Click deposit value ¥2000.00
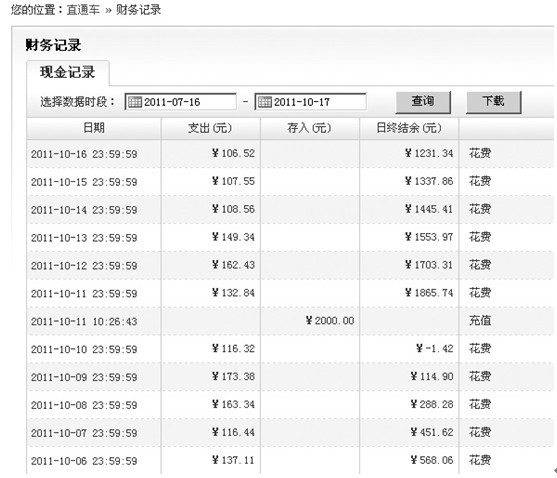The height and width of the screenshot is (478, 557). tap(330, 321)
